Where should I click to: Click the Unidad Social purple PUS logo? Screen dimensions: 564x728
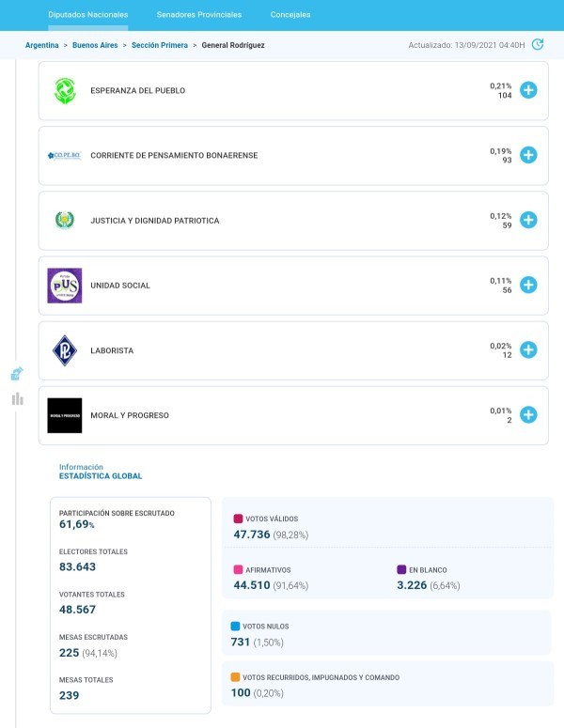pos(65,286)
